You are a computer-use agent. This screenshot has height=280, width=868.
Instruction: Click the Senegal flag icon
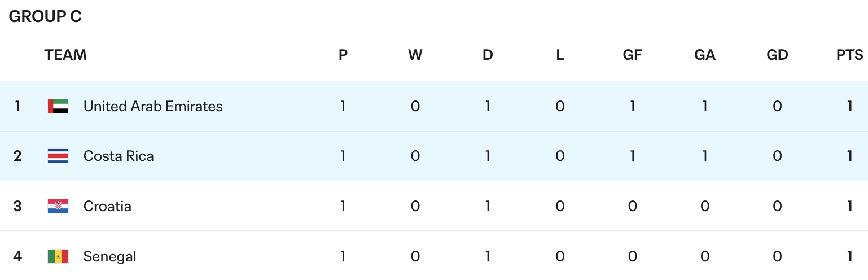click(58, 256)
